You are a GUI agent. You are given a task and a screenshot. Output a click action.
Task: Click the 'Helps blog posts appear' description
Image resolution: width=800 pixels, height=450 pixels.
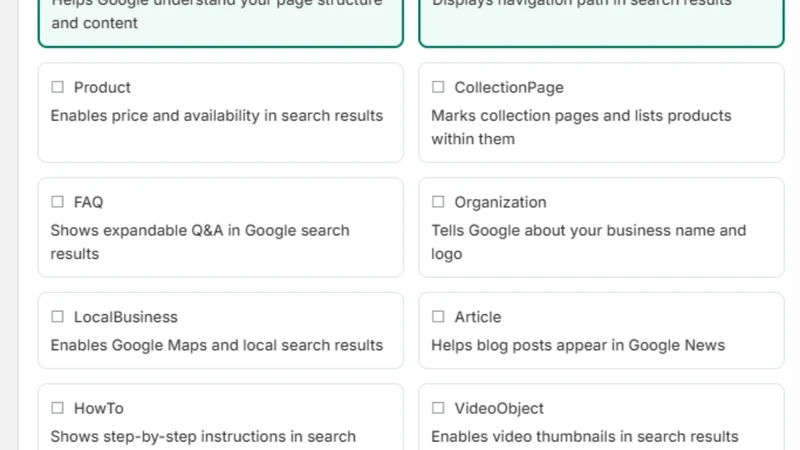(x=578, y=345)
